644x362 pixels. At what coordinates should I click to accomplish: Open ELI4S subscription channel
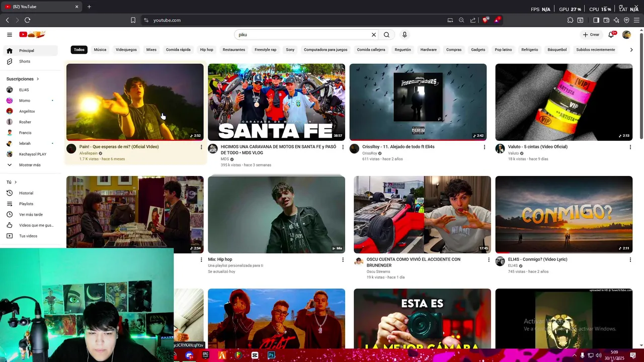32,90
